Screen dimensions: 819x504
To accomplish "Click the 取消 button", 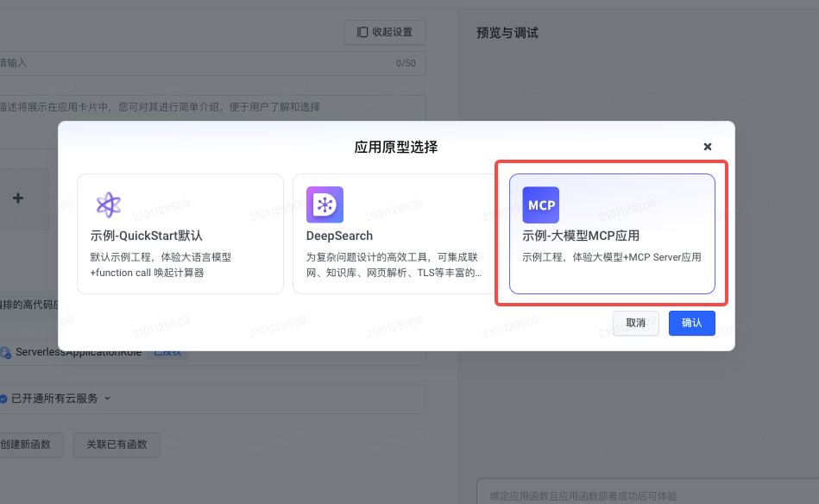I will click(636, 323).
